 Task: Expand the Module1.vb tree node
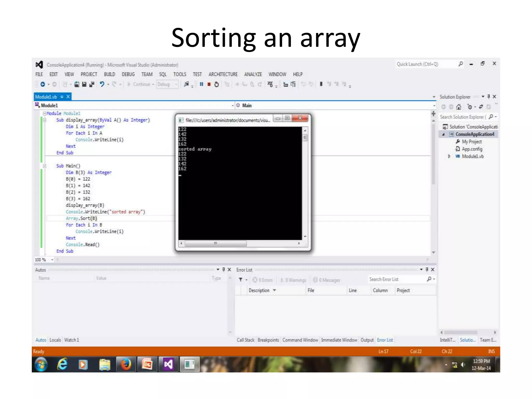tap(449, 156)
